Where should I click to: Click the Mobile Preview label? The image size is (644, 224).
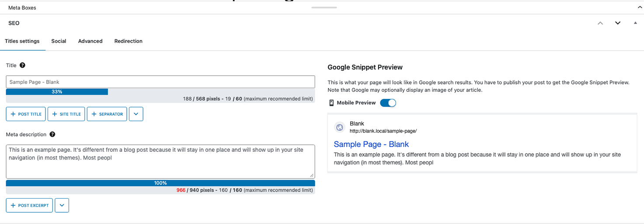click(x=356, y=103)
